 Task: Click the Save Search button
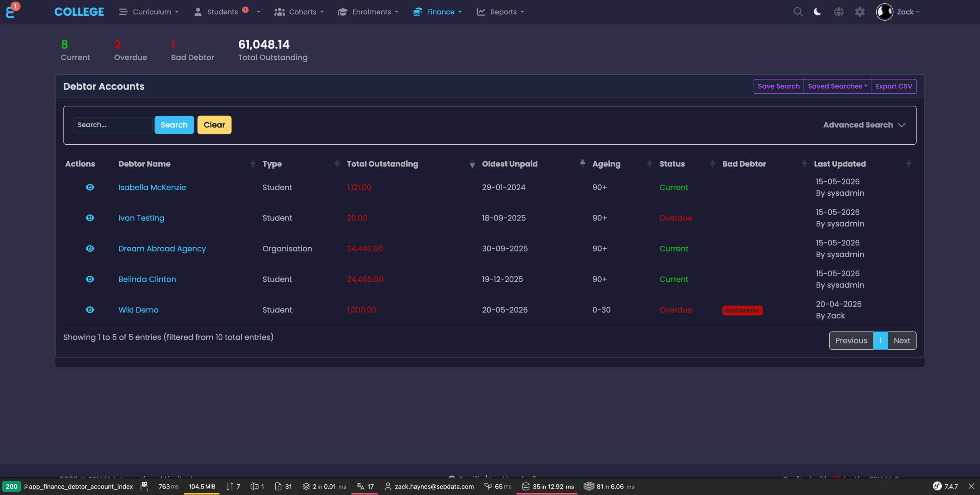[779, 86]
